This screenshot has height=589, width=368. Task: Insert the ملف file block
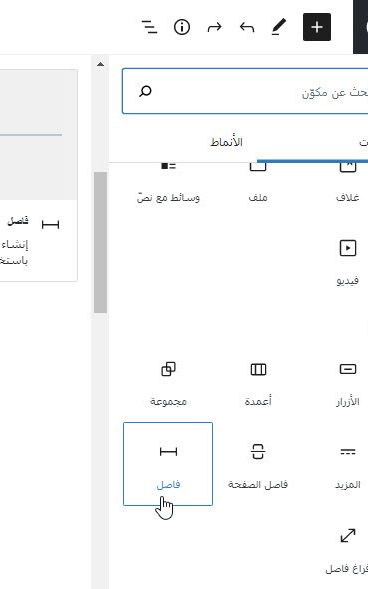point(258,186)
